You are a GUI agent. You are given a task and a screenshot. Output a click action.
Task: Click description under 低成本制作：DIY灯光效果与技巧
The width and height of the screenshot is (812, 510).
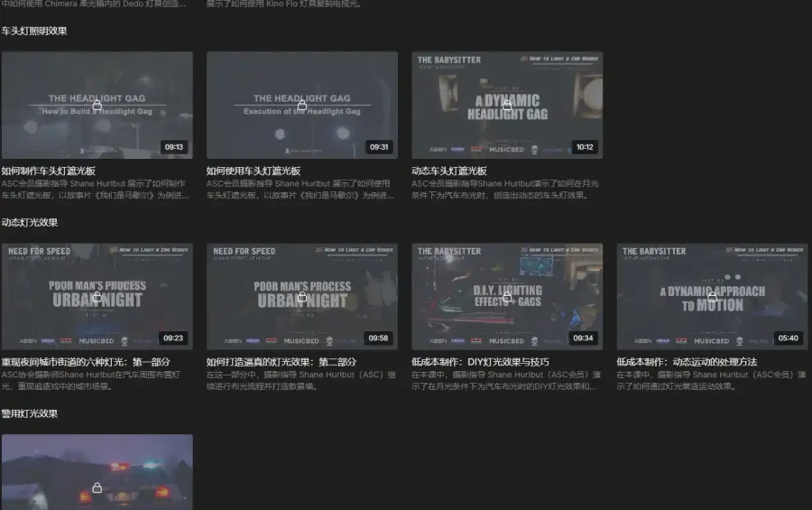506,381
